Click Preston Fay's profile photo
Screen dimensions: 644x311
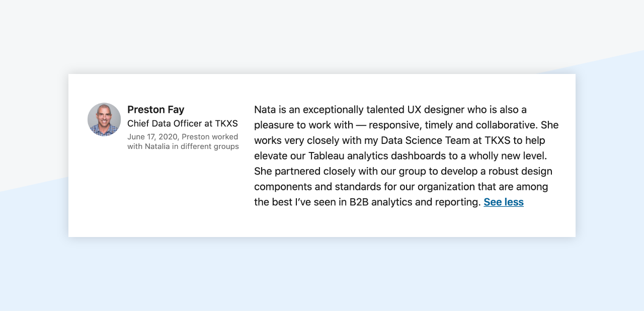click(104, 119)
